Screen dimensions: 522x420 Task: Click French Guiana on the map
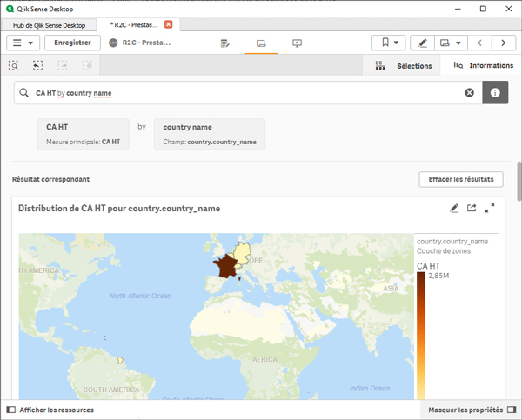tap(121, 360)
